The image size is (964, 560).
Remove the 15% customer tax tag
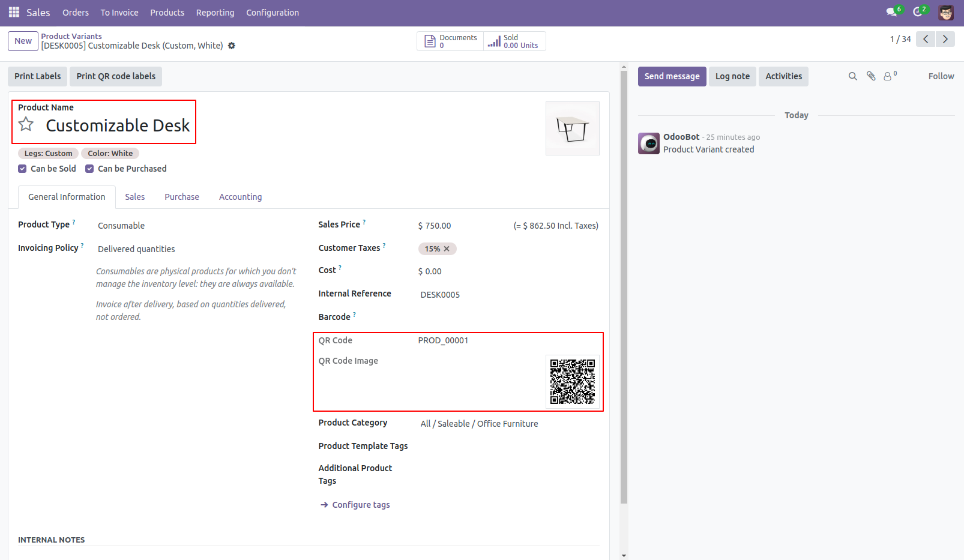[x=447, y=248]
